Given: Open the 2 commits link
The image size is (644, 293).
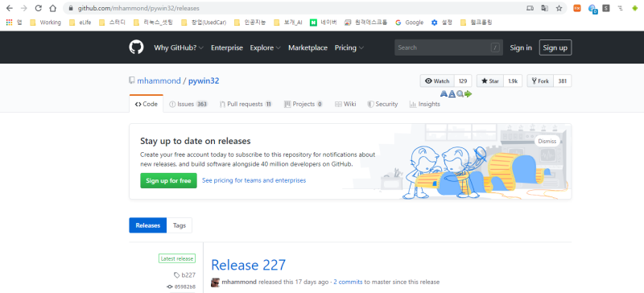Looking at the screenshot, I should 348,282.
